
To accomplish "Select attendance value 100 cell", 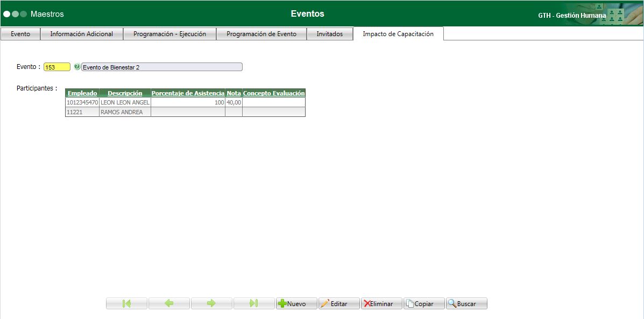I will [x=188, y=102].
